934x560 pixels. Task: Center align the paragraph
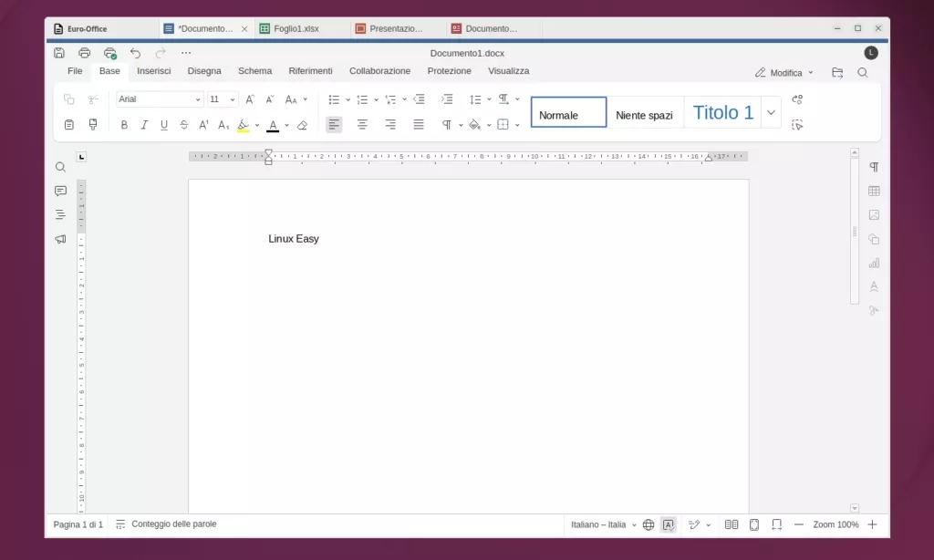(362, 125)
